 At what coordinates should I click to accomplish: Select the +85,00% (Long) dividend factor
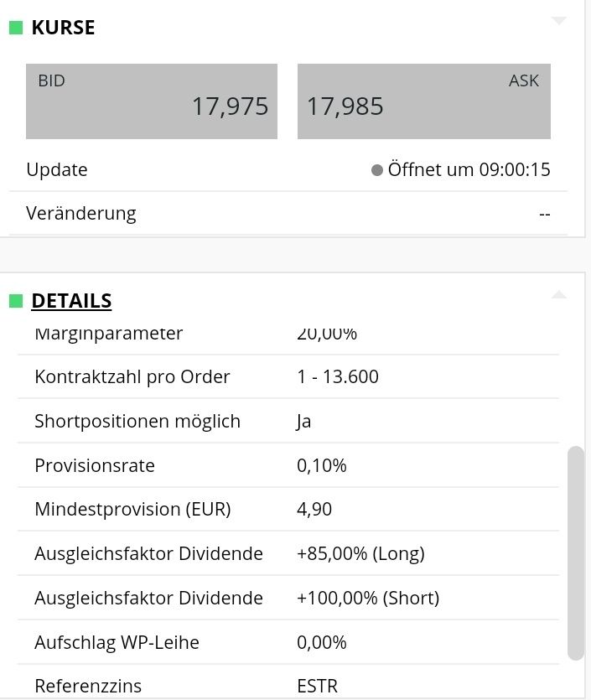pyautogui.click(x=360, y=553)
